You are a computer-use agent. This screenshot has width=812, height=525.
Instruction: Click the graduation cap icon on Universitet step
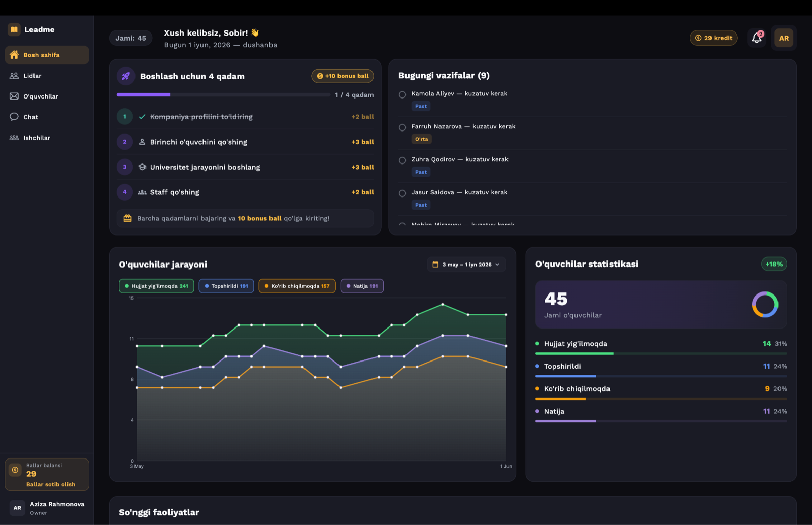pyautogui.click(x=142, y=167)
